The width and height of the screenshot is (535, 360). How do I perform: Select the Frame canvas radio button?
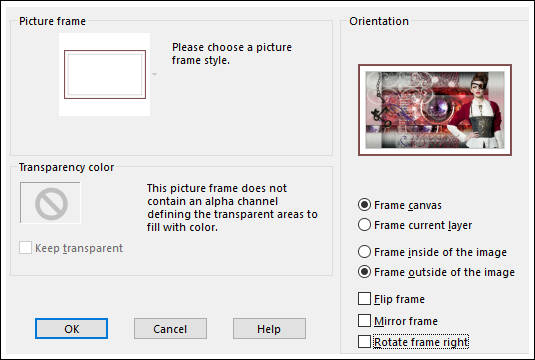click(364, 205)
